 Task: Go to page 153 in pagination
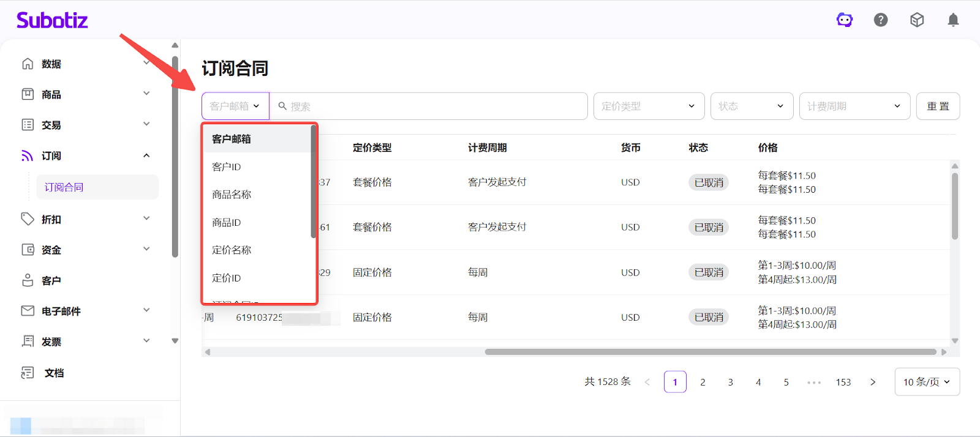point(843,382)
